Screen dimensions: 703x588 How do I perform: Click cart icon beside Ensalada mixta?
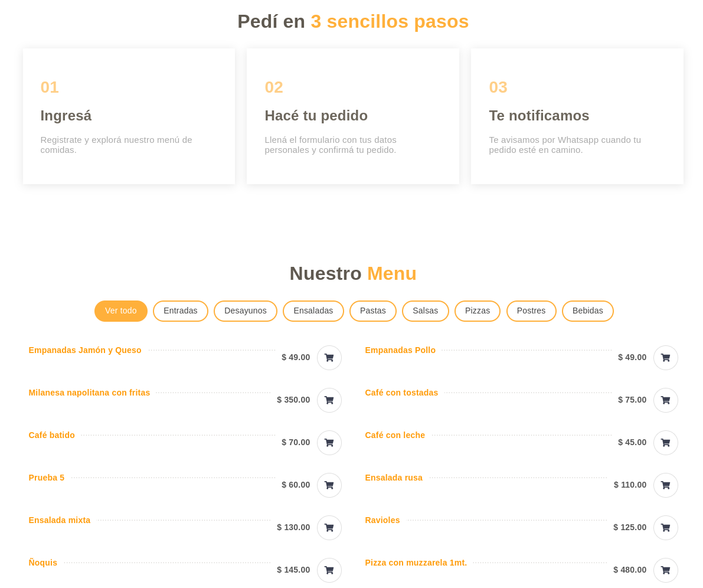click(329, 528)
